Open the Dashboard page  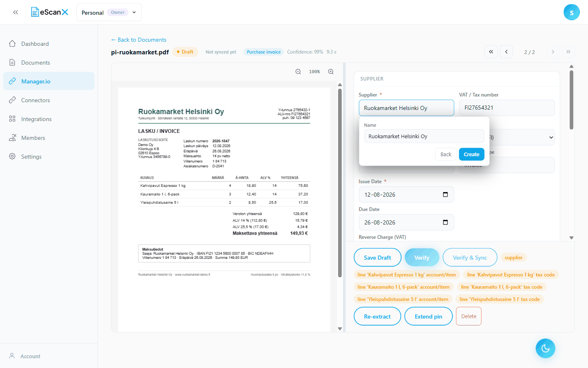tap(49, 44)
